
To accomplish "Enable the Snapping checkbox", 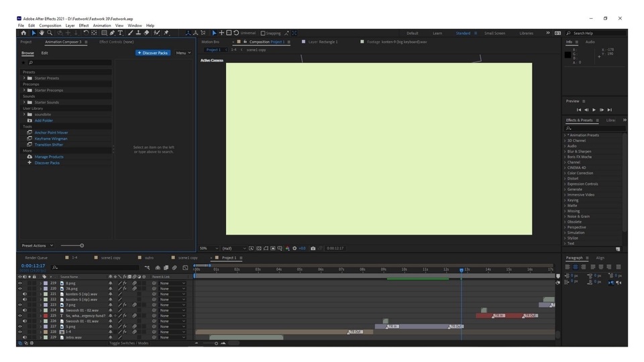I will coord(263,34).
